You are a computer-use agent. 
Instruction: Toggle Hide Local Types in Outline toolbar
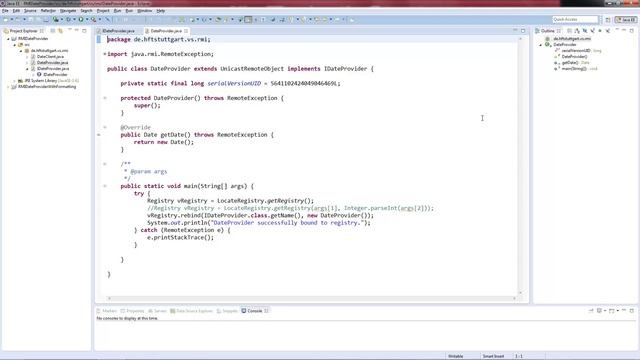(x=608, y=31)
